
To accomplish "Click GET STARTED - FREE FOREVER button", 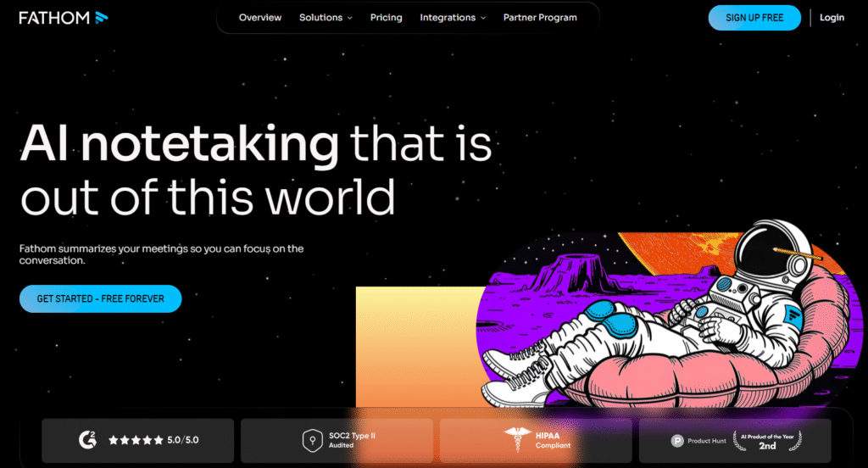I will [x=100, y=298].
